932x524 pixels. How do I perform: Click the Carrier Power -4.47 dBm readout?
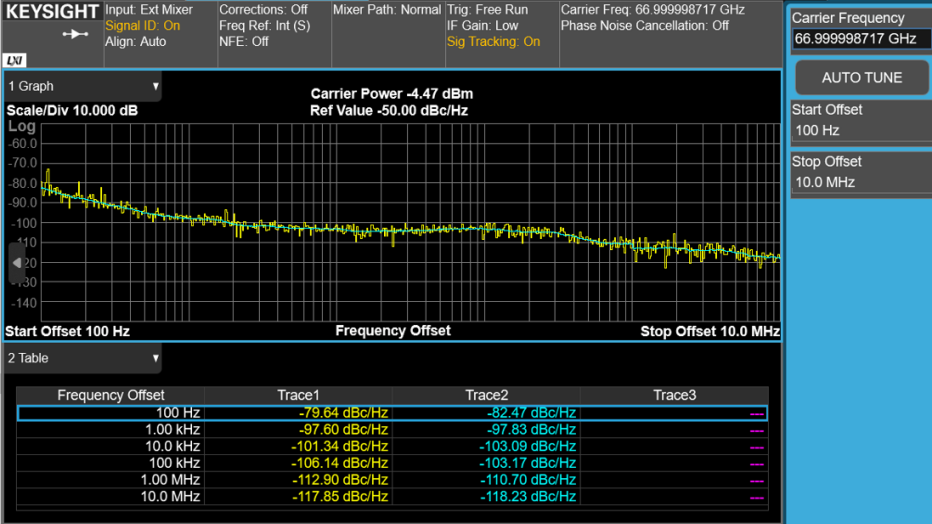tap(392, 94)
